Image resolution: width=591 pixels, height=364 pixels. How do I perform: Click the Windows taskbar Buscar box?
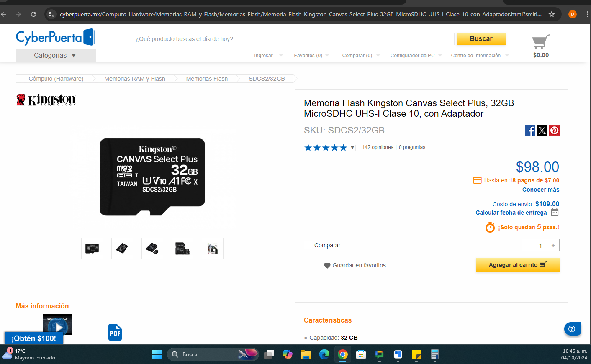pos(213,354)
